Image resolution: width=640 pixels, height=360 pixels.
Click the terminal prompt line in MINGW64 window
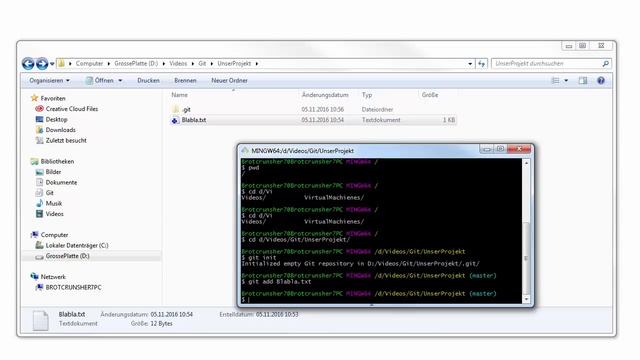381,300
